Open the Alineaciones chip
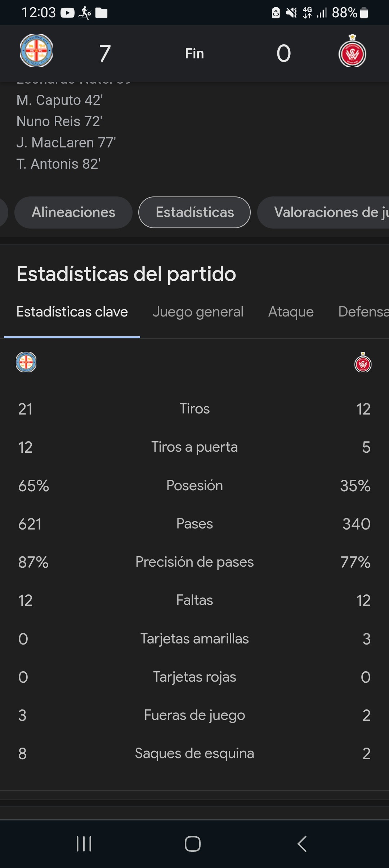This screenshot has height=868, width=389. tap(73, 212)
